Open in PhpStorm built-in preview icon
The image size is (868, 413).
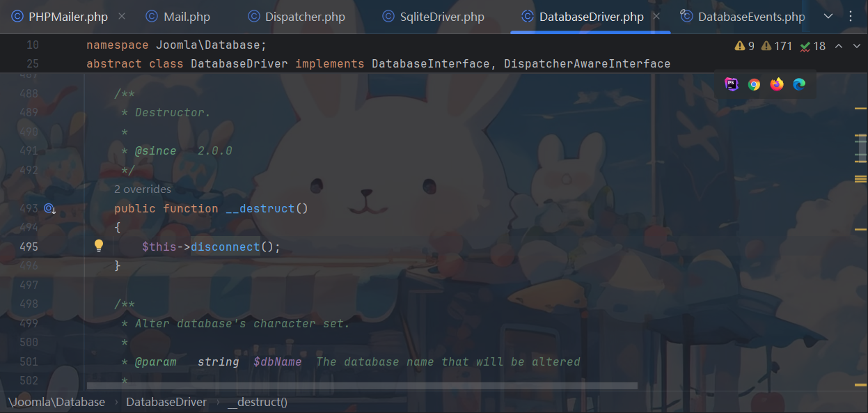(731, 84)
